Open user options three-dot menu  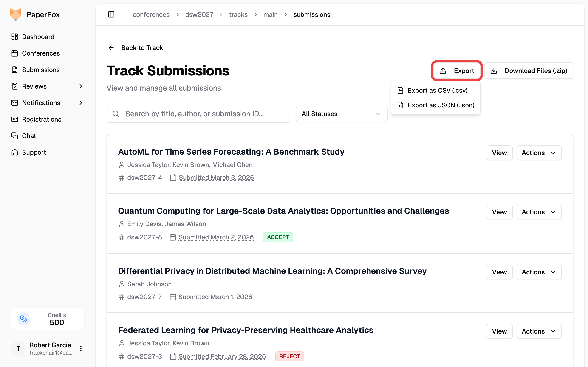pyautogui.click(x=81, y=349)
